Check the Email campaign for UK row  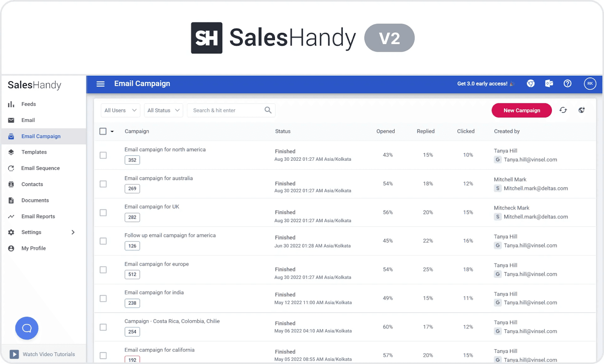pos(103,212)
